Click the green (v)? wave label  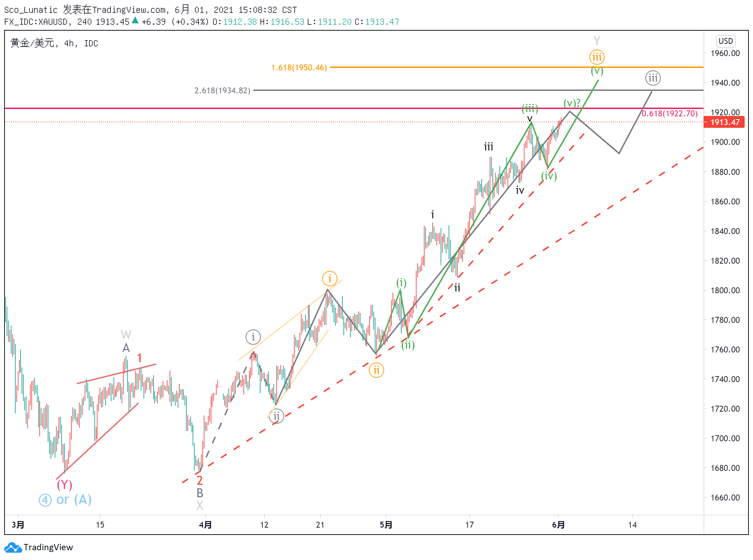pos(572,103)
